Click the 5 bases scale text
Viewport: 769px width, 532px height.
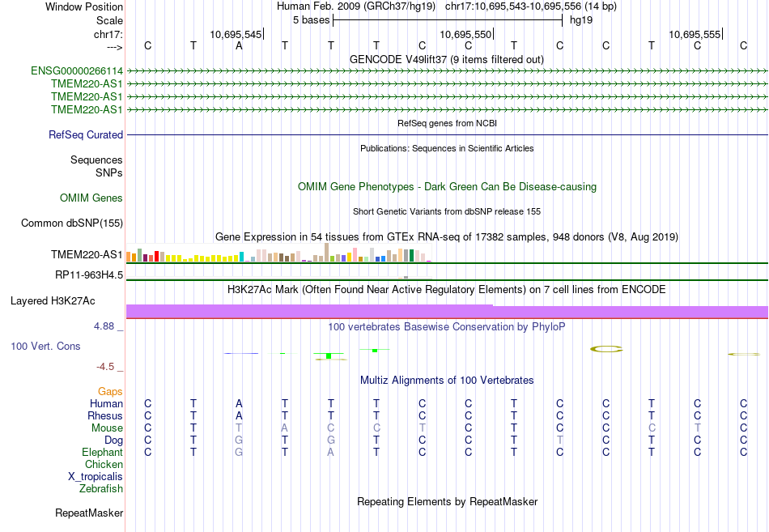click(312, 20)
